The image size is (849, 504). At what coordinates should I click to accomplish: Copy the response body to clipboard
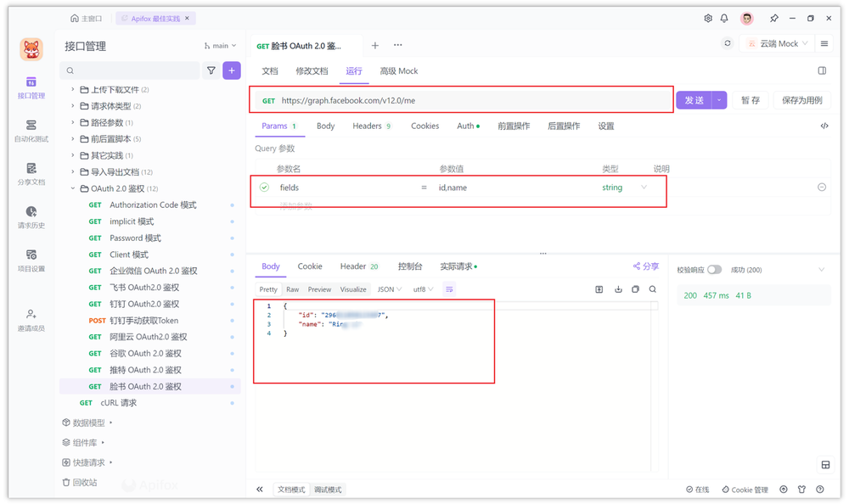click(635, 289)
